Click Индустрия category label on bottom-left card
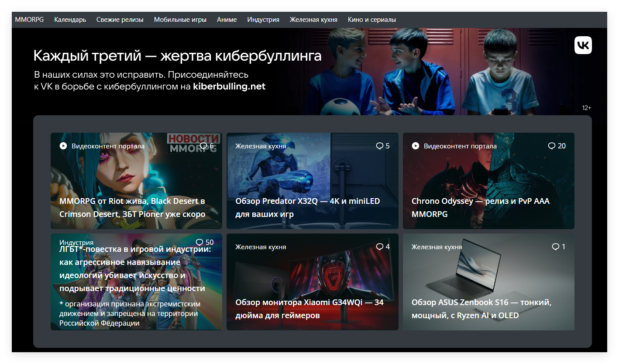The width and height of the screenshot is (619, 364). [x=76, y=243]
